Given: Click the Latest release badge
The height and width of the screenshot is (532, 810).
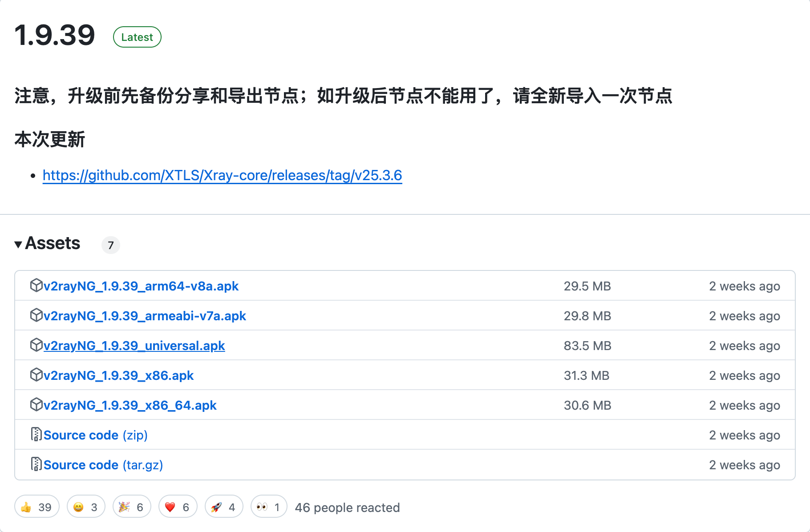Looking at the screenshot, I should [x=137, y=37].
